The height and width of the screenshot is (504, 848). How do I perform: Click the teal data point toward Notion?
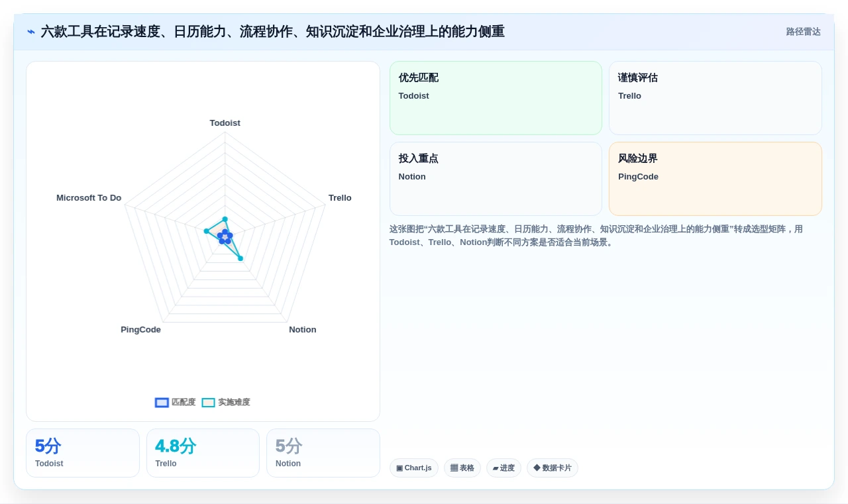click(240, 258)
